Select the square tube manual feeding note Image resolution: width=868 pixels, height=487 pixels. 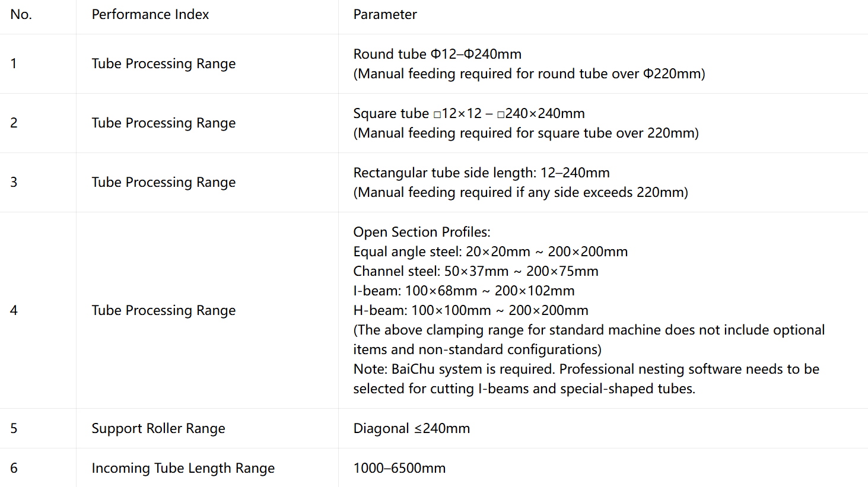(x=526, y=133)
